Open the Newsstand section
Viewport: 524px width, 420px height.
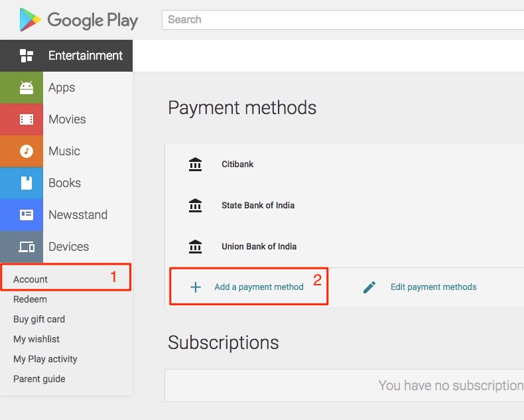(x=66, y=215)
